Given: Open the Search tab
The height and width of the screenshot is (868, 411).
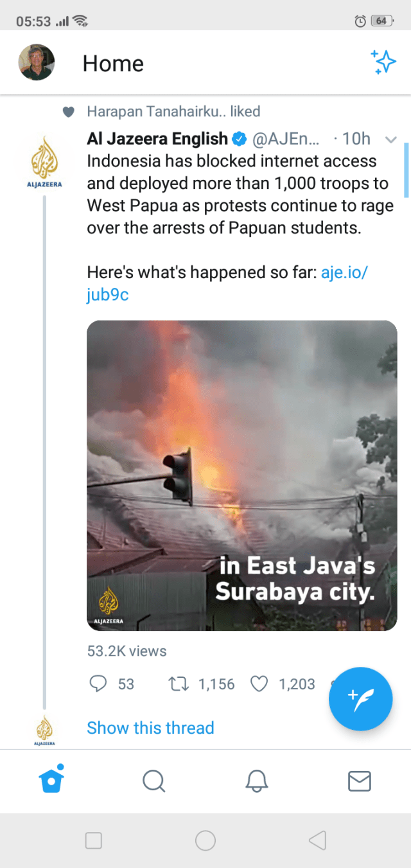Looking at the screenshot, I should 154,781.
